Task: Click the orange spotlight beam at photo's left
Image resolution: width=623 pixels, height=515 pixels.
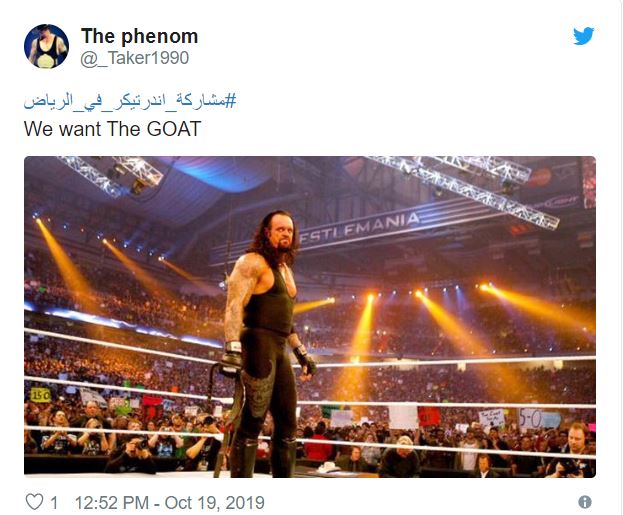Action: [72, 258]
